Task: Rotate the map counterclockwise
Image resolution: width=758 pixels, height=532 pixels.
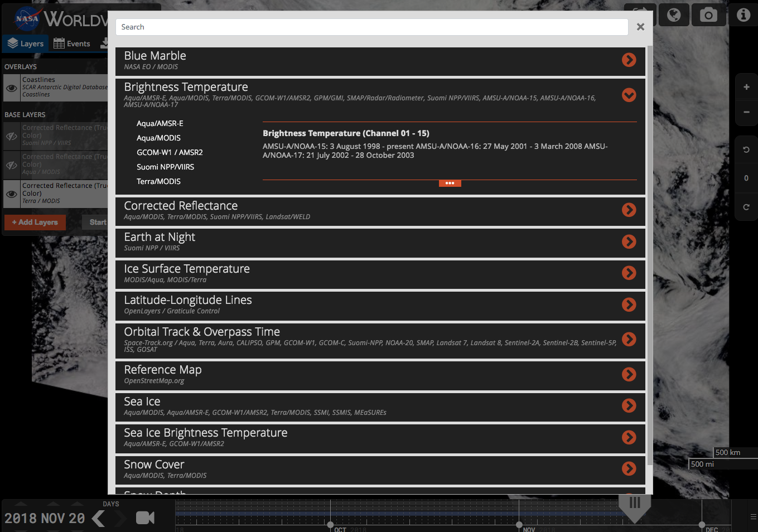Action: (x=746, y=149)
